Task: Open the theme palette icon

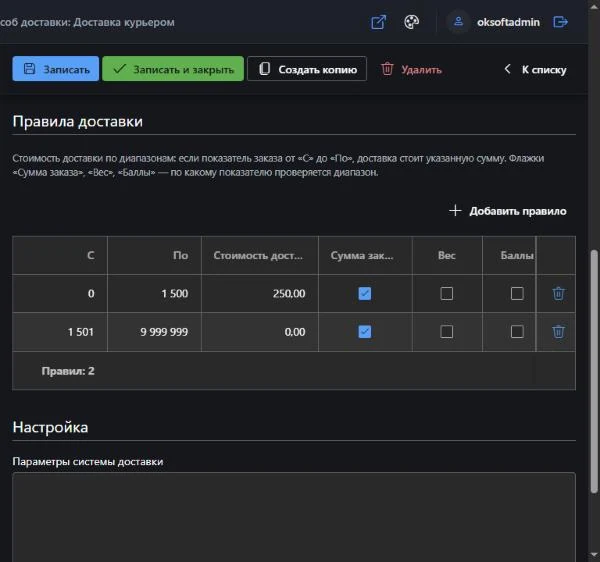Action: [411, 22]
